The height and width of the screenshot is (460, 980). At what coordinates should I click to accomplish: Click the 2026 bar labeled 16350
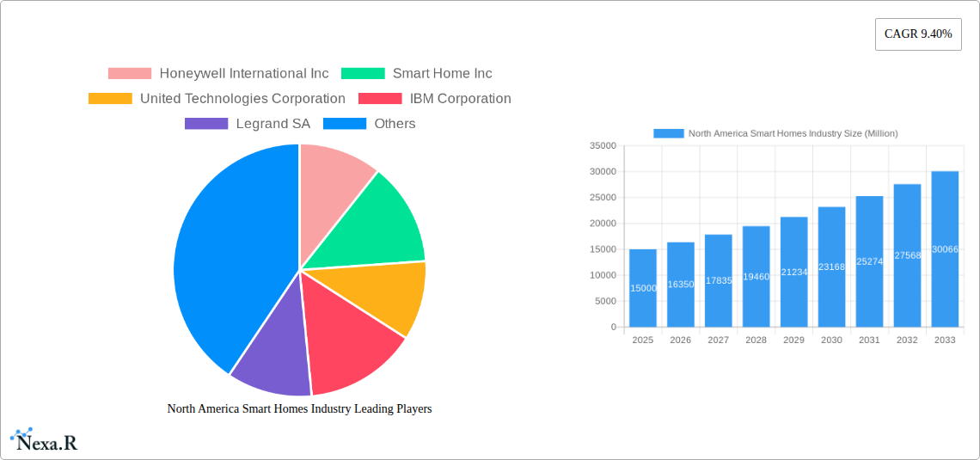pos(681,285)
